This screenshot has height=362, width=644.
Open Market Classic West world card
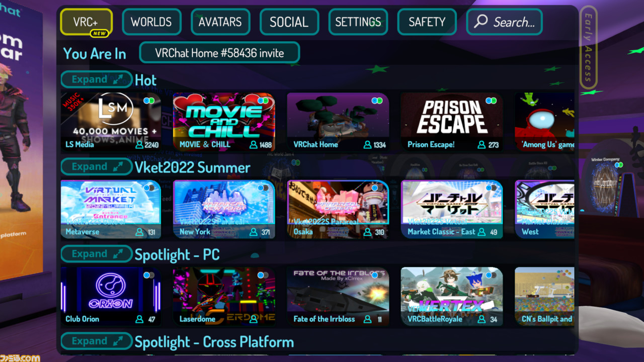(x=544, y=209)
